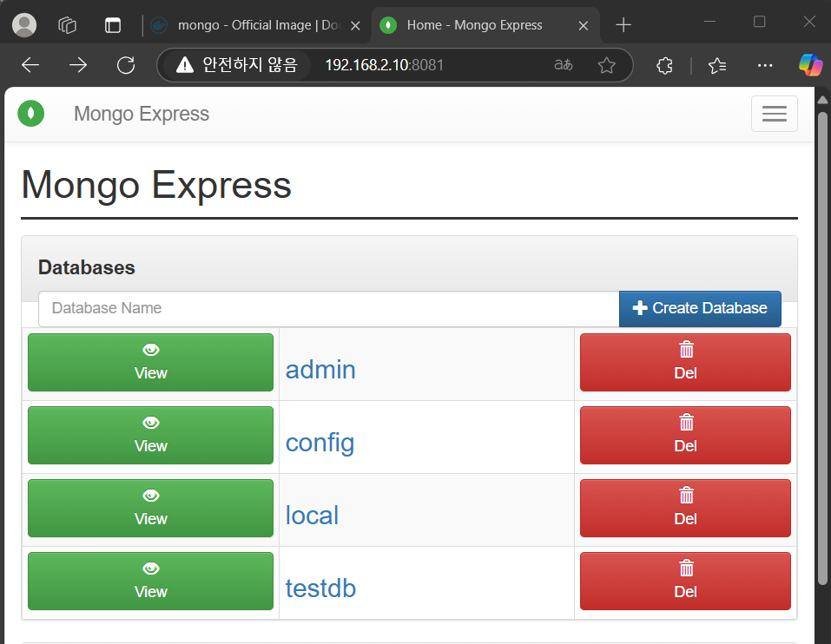Image resolution: width=831 pixels, height=644 pixels.
Task: Focus the Database Name input field
Action: pyautogui.click(x=328, y=308)
